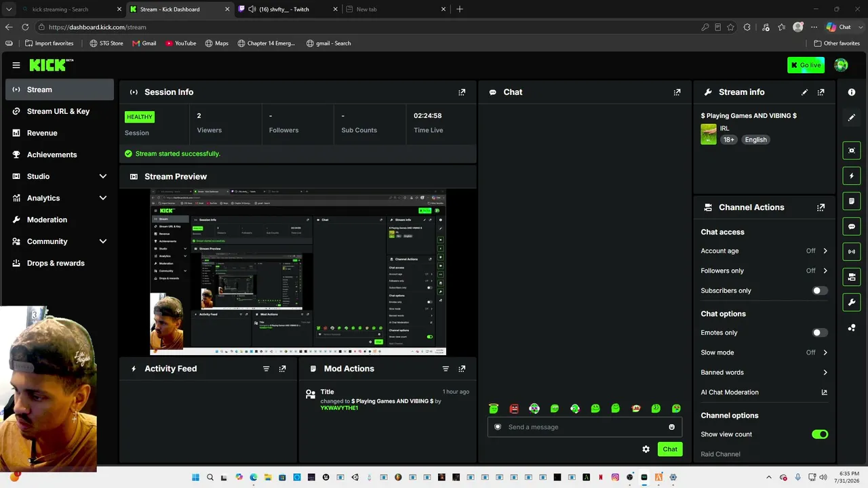Click the green Go live button

(806, 65)
